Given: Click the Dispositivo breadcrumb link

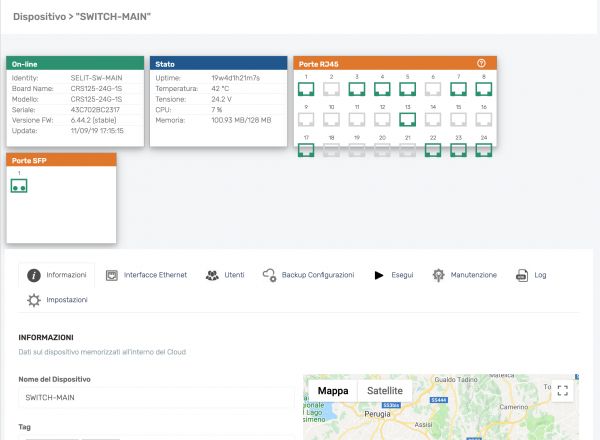Looking at the screenshot, I should pos(39,17).
